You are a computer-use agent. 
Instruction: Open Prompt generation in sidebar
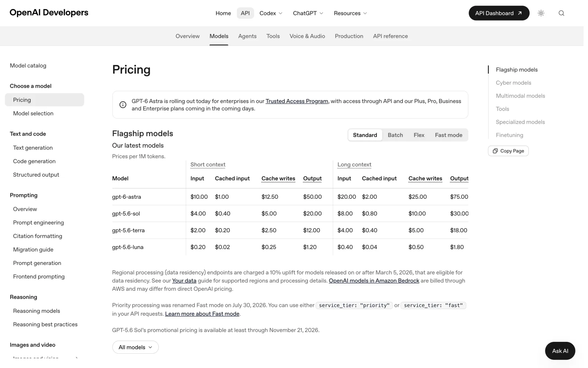click(37, 263)
